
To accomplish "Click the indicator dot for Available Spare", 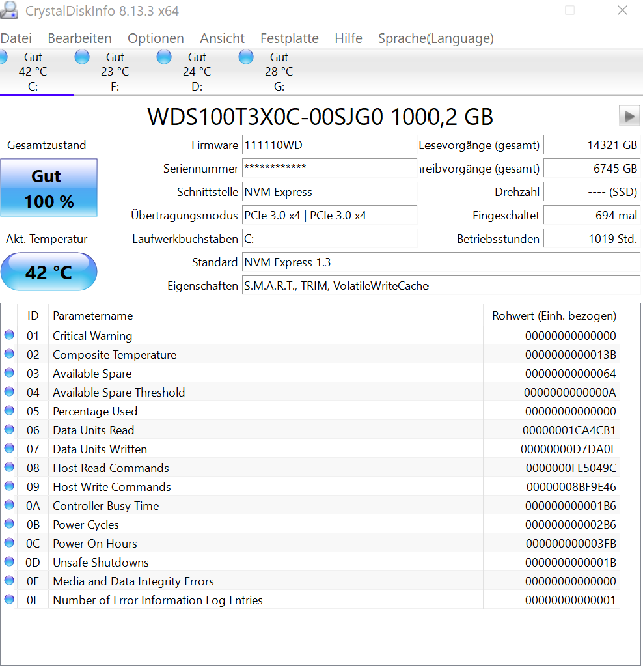I will [x=9, y=372].
